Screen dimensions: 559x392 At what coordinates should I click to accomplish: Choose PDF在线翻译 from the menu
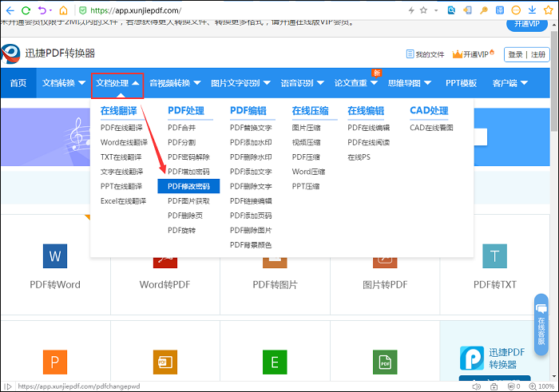pyautogui.click(x=121, y=128)
